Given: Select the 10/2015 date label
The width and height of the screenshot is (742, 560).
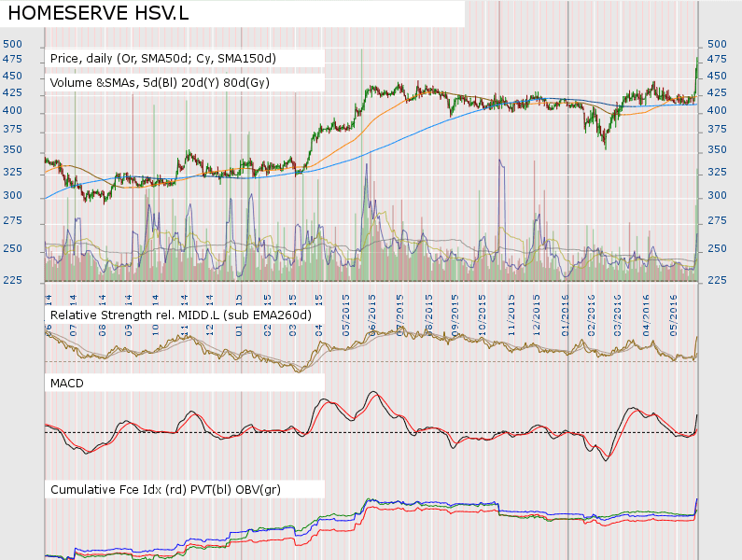Looking at the screenshot, I should (483, 315).
